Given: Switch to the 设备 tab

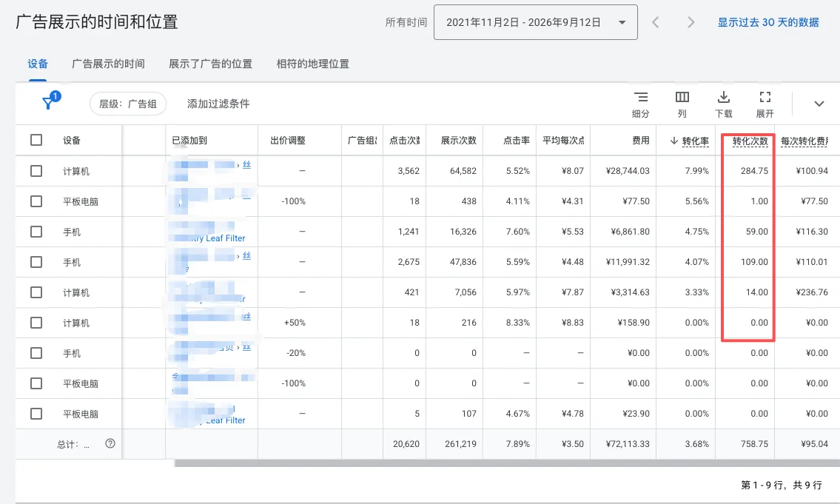Looking at the screenshot, I should 38,64.
